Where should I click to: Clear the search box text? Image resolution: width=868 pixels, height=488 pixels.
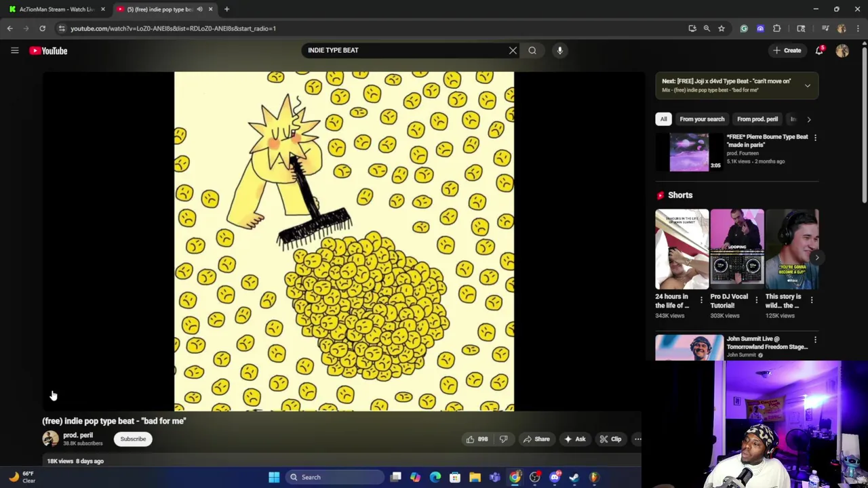[x=513, y=50]
